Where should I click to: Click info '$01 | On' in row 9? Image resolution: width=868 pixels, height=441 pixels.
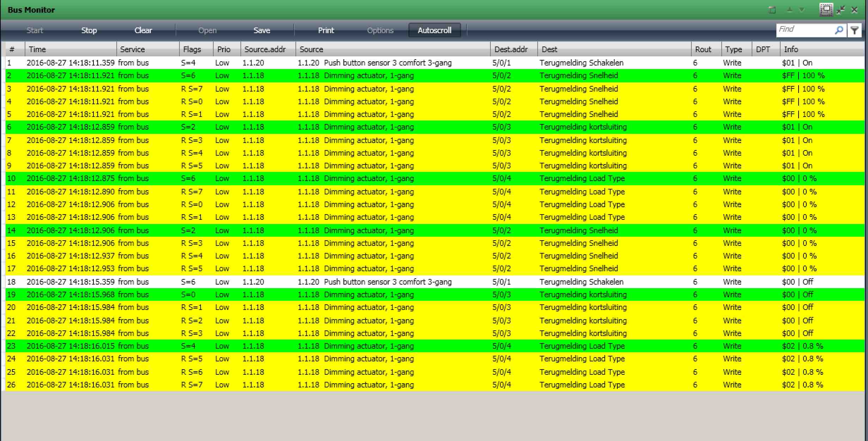pyautogui.click(x=797, y=166)
